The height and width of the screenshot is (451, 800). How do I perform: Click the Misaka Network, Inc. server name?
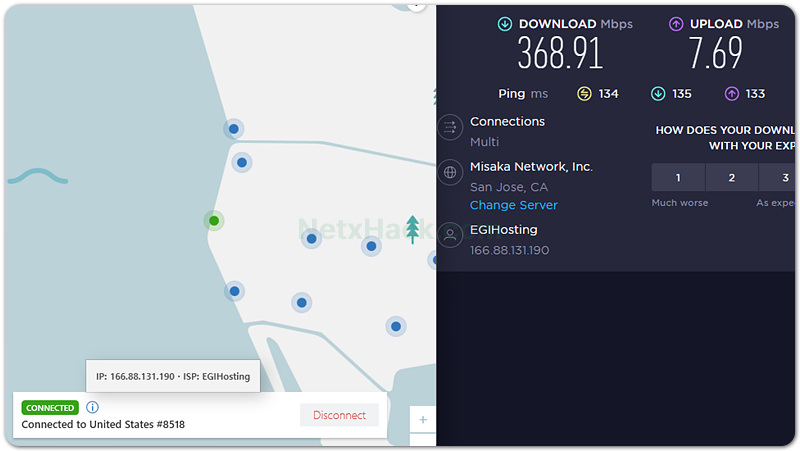[531, 167]
